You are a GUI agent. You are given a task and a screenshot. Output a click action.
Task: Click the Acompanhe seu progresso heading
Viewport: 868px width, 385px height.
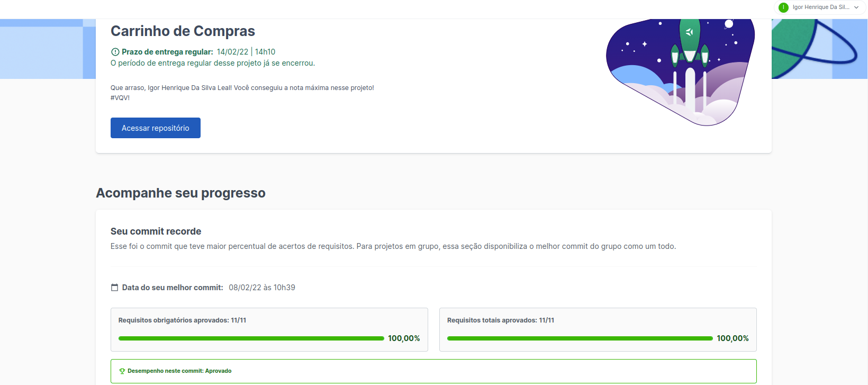tap(180, 193)
